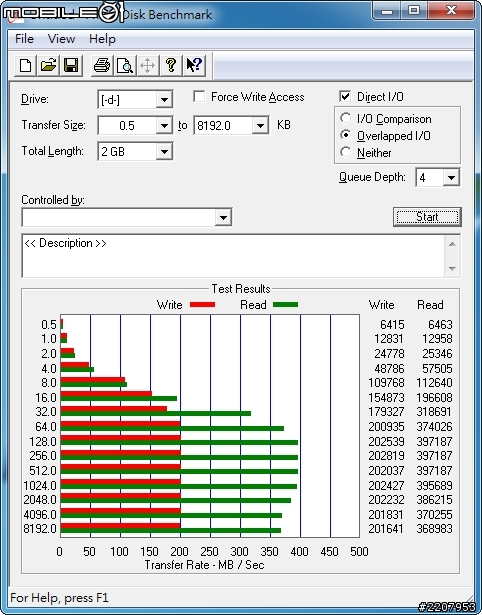
Task: Click the Description scrollbar up arrow
Action: point(452,244)
